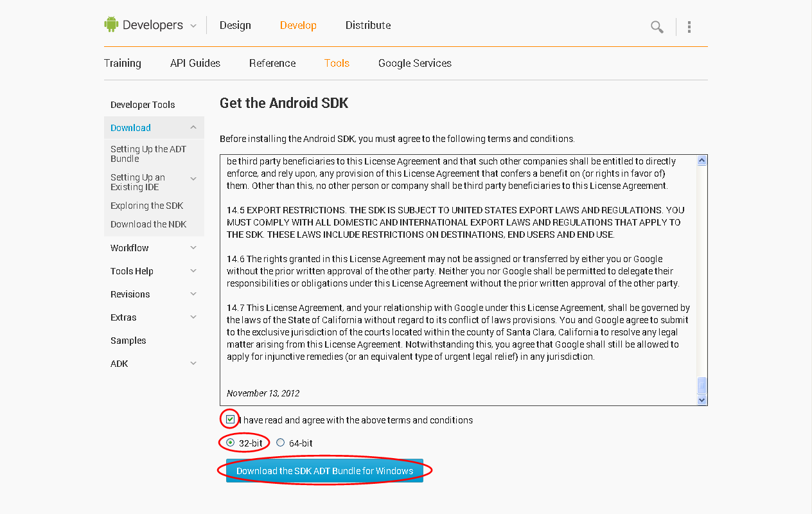The height and width of the screenshot is (514, 812).
Task: Click the Developers site title text
Action: pyautogui.click(x=153, y=25)
